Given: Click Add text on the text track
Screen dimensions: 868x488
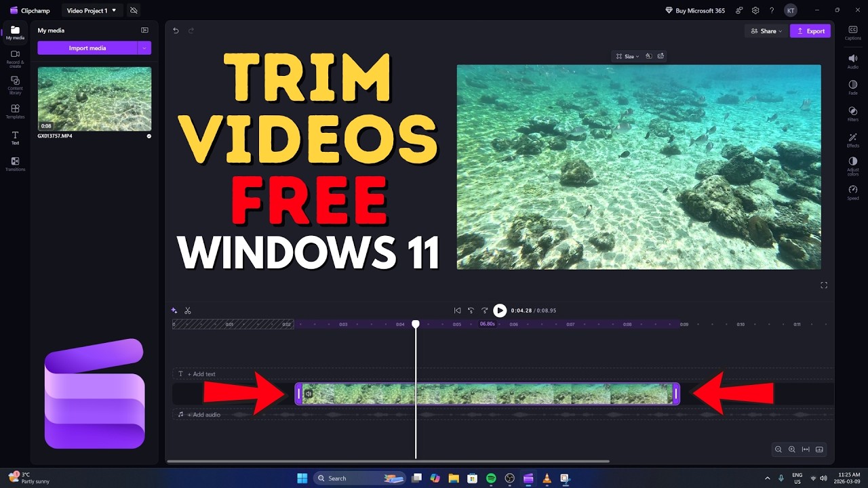Looking at the screenshot, I should click(x=201, y=374).
